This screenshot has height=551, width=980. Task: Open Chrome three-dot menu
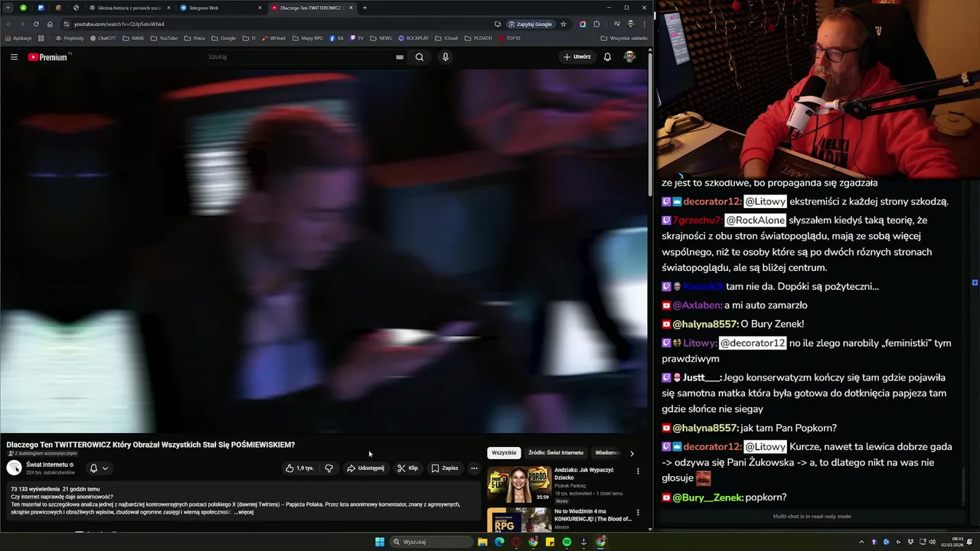(644, 24)
